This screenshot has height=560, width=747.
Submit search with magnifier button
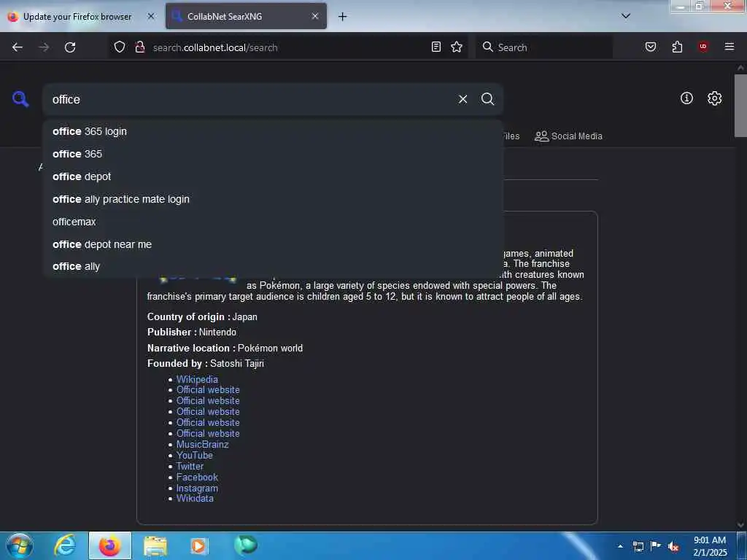(x=487, y=99)
